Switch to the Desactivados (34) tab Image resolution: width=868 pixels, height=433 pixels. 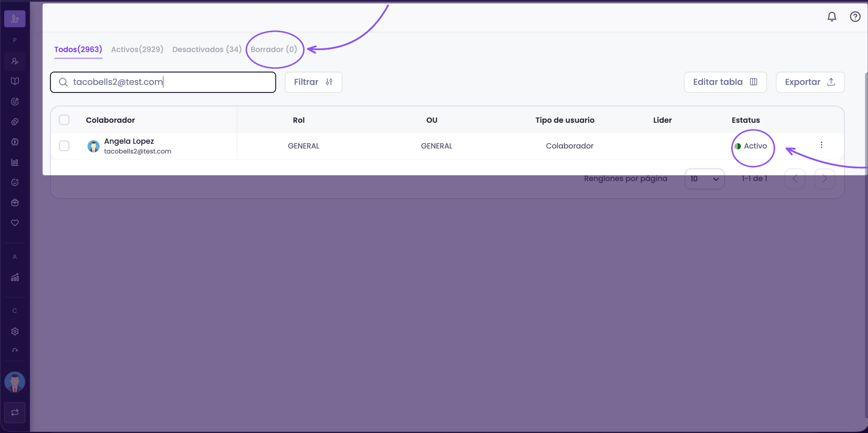point(207,49)
